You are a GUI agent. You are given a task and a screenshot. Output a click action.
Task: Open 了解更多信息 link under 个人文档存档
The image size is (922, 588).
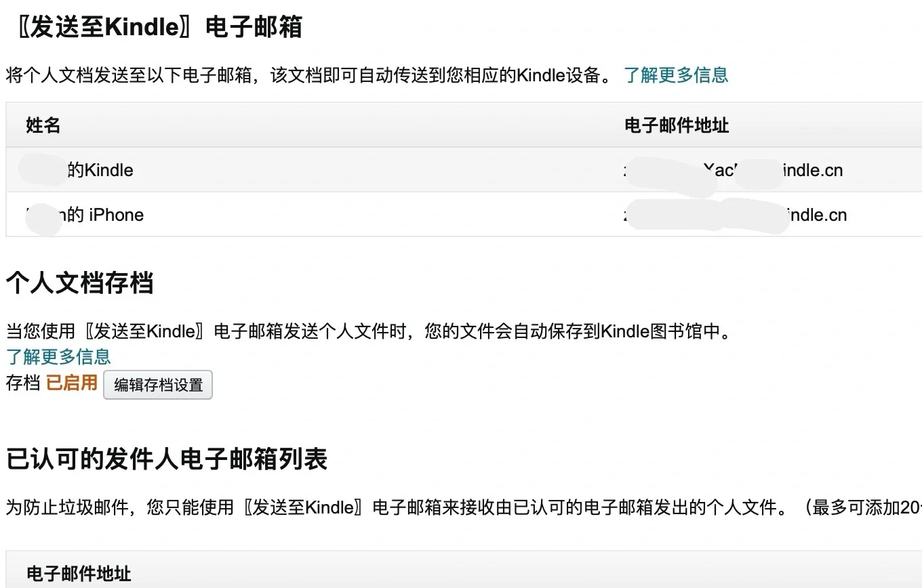(x=58, y=356)
